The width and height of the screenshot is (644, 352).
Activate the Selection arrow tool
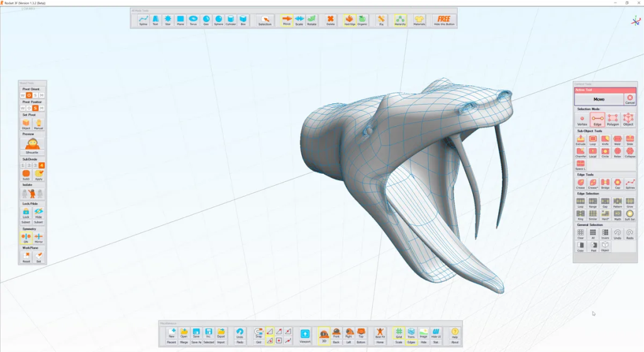tap(265, 20)
